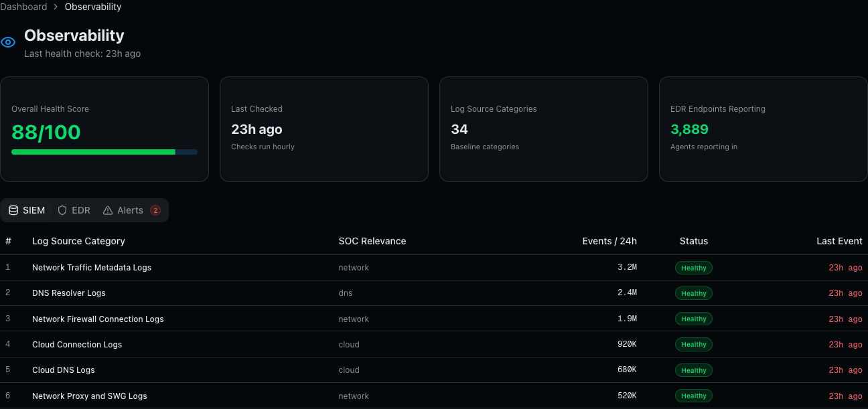Click Last Event time for Cloud DNS Logs
This screenshot has height=409, width=868.
[x=845, y=370]
